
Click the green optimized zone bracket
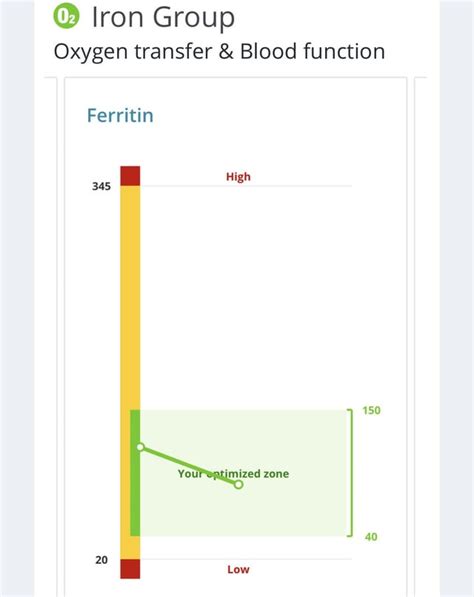(x=350, y=473)
